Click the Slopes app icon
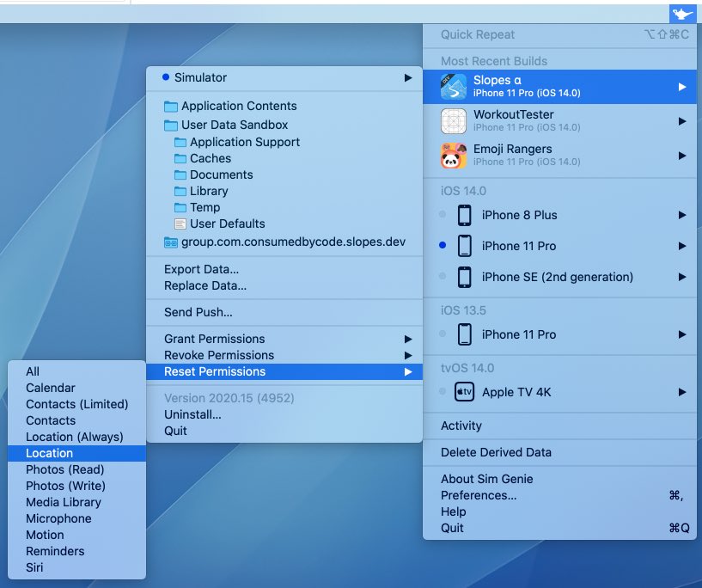Image resolution: width=702 pixels, height=588 pixels. click(x=454, y=87)
